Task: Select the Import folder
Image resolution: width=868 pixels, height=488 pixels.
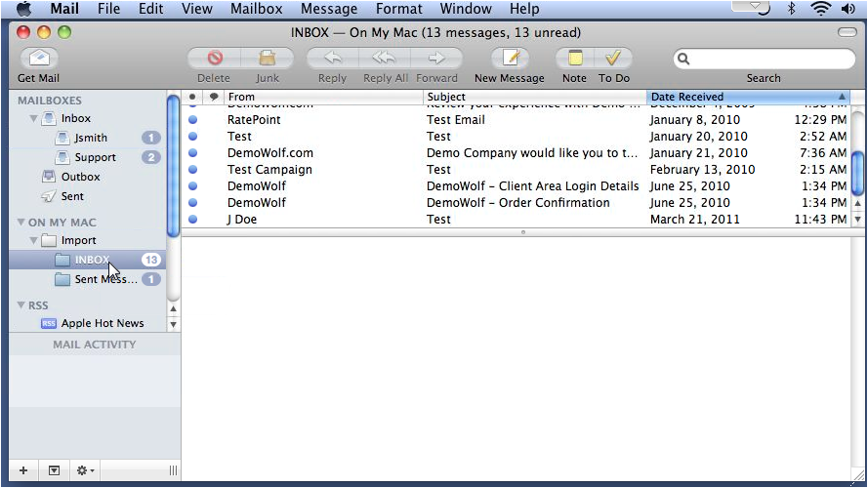Action: point(78,240)
